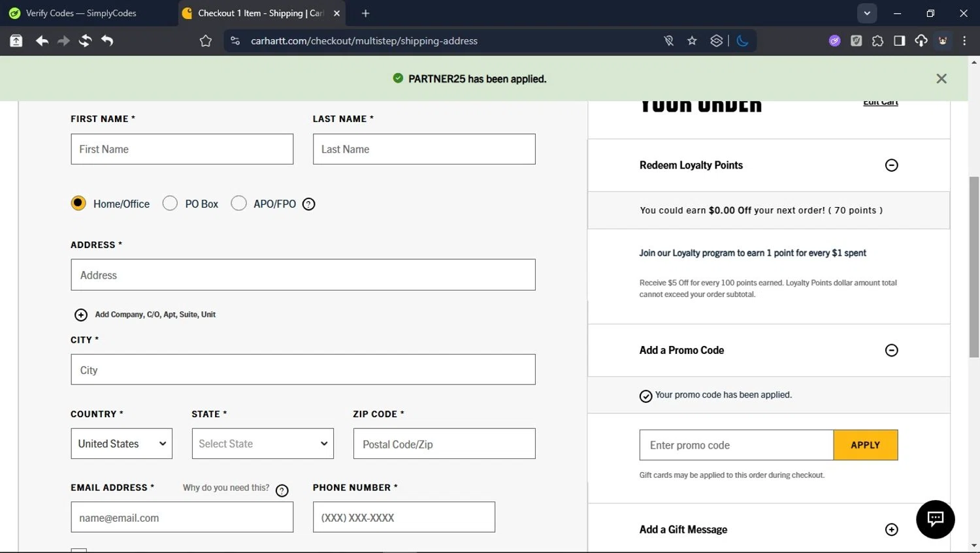Screen dimensions: 980x553
Task: Click the 'Join our Loyalty program' text
Action: point(753,253)
